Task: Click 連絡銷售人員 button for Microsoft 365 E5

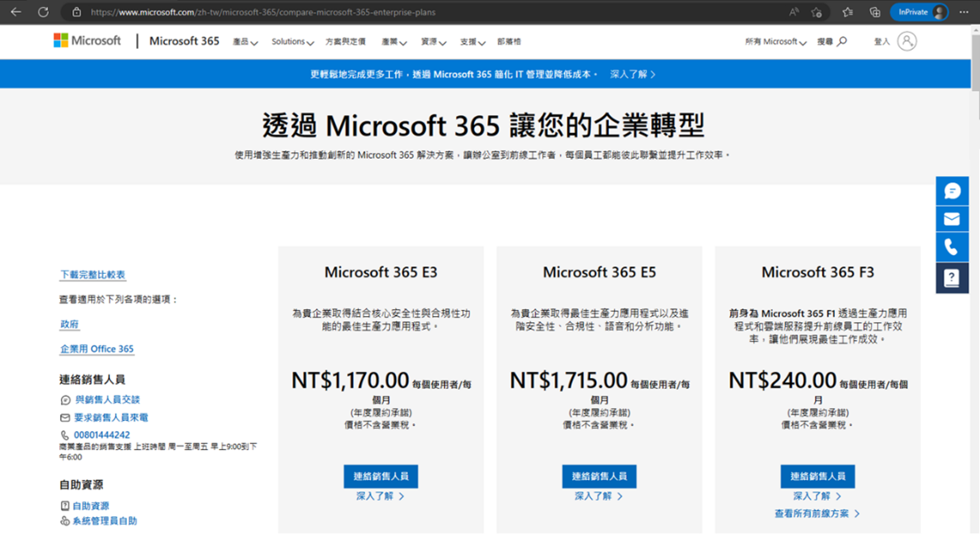Action: 599,477
